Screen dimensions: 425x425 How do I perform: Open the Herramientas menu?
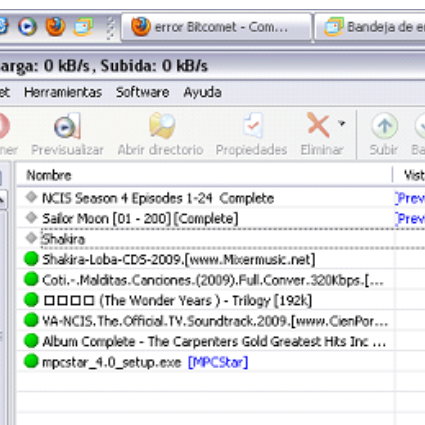(63, 92)
